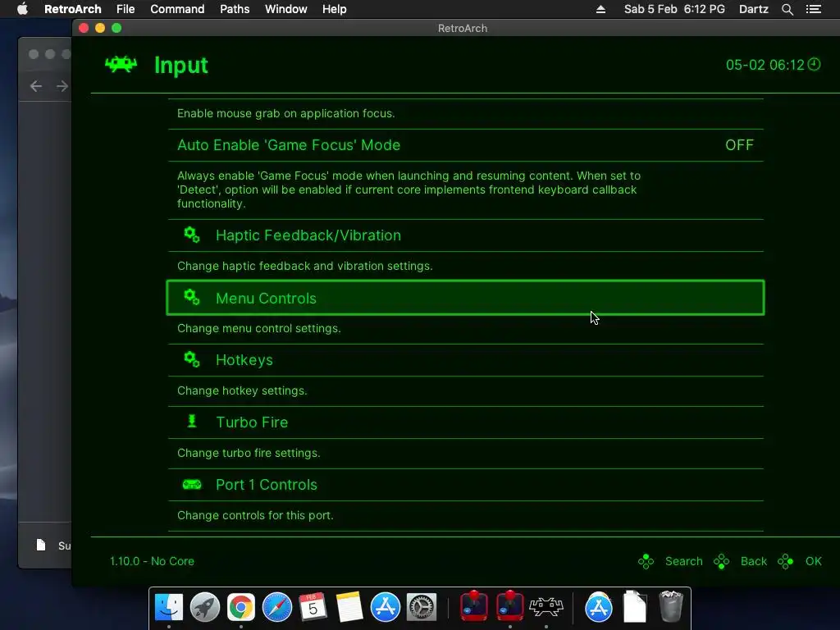This screenshot has height=630, width=840.
Task: Click Auto Enable 'Game Focus' Mode label
Action: 289,145
